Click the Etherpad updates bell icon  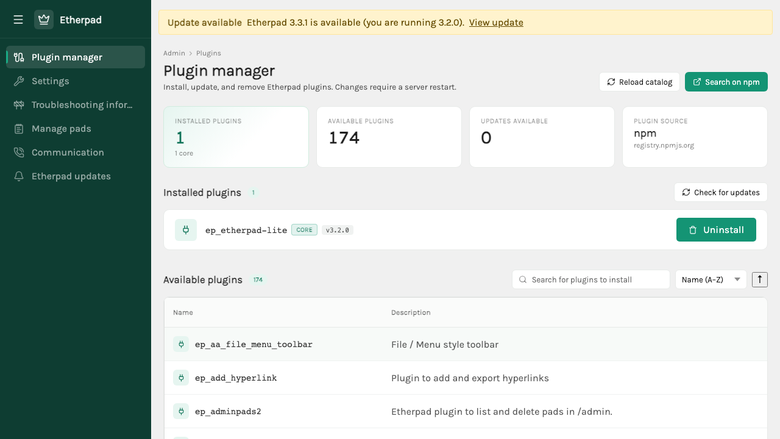point(19,176)
